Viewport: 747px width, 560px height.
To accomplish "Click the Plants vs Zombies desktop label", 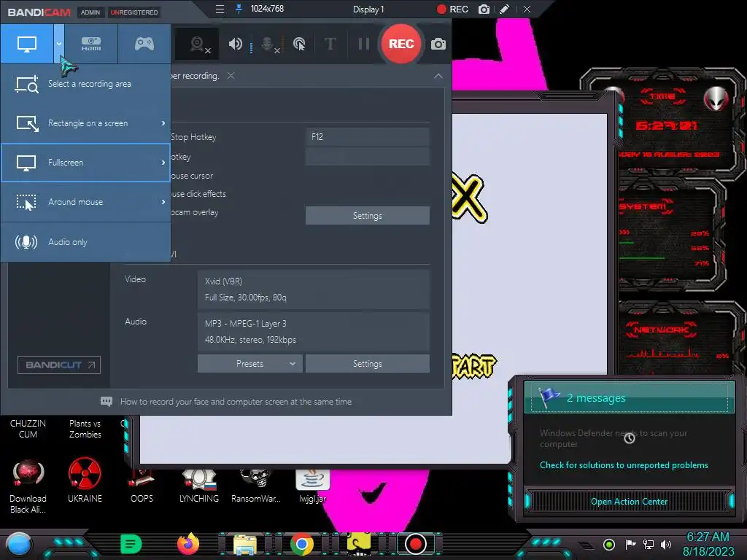I will 85,429.
